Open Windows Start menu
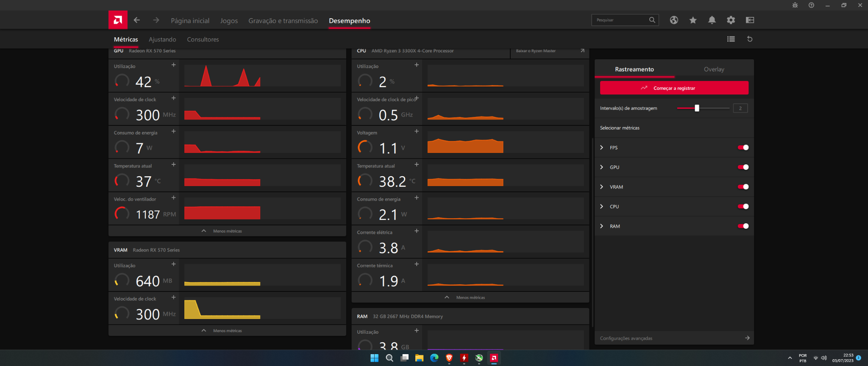 click(x=374, y=358)
